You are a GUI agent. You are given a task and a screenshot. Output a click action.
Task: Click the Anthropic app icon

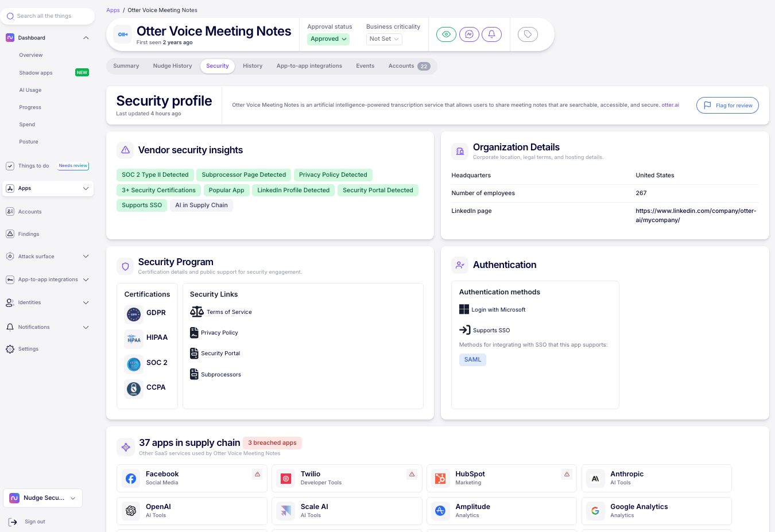point(595,479)
